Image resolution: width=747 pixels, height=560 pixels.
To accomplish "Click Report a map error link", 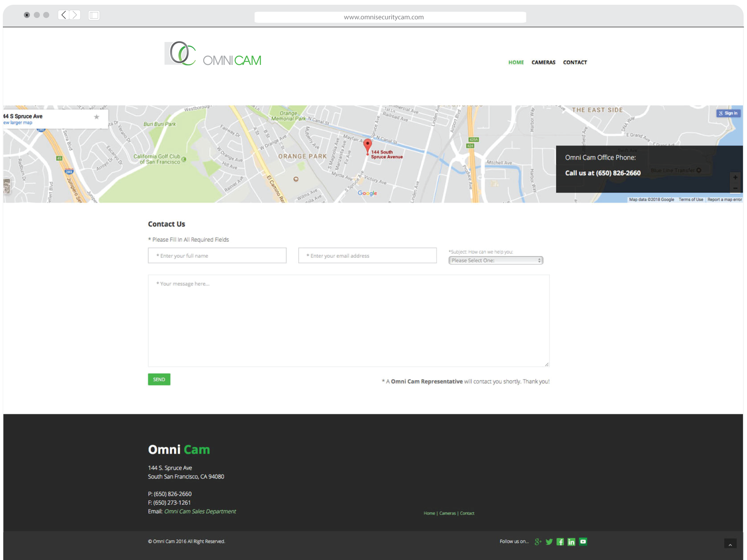I will pos(725,199).
